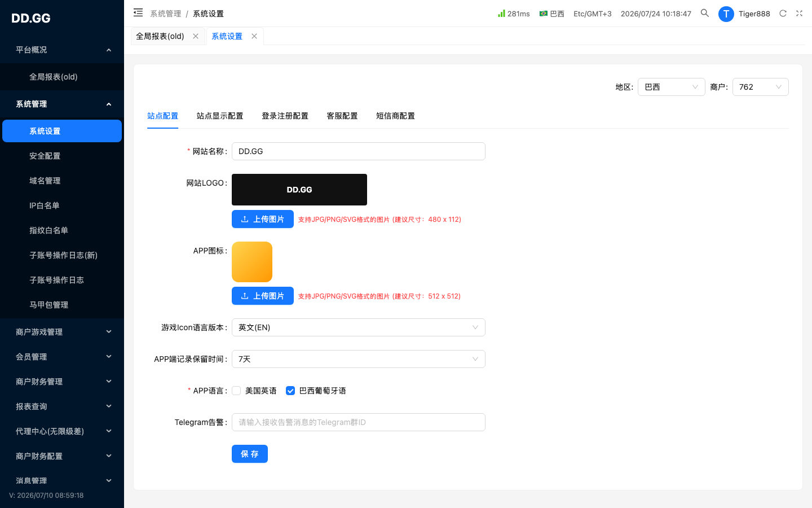This screenshot has height=508, width=812.
Task: Click 上传图片 under the website LOGO
Action: [x=263, y=219]
